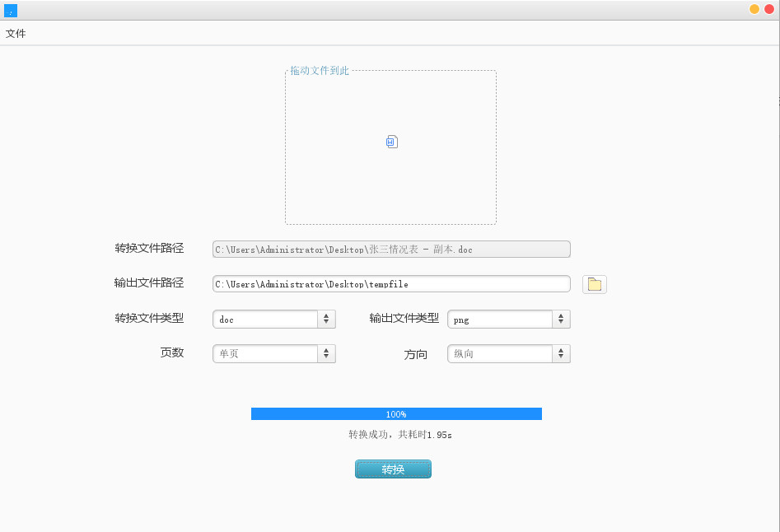Open the 输出文件类型 png dropdown

click(x=509, y=320)
